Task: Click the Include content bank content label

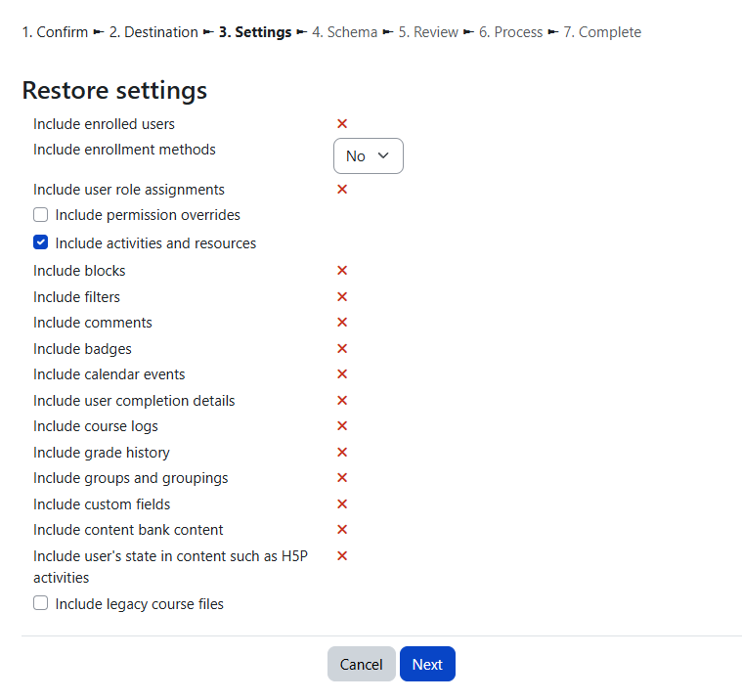Action: point(128,530)
